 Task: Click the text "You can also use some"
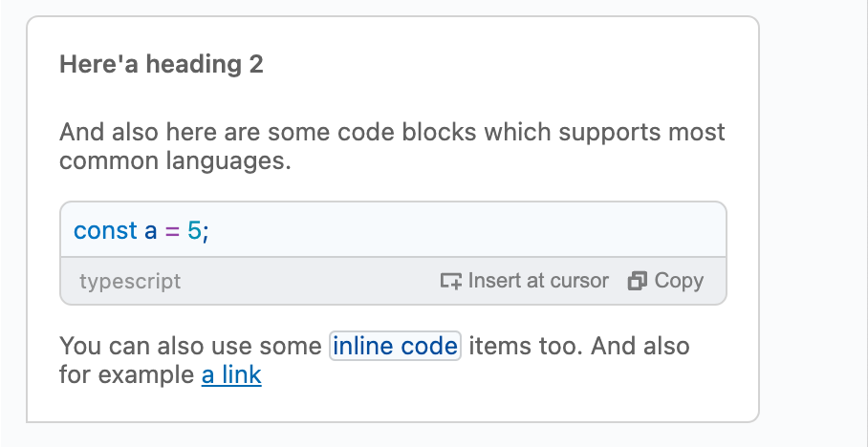click(190, 347)
